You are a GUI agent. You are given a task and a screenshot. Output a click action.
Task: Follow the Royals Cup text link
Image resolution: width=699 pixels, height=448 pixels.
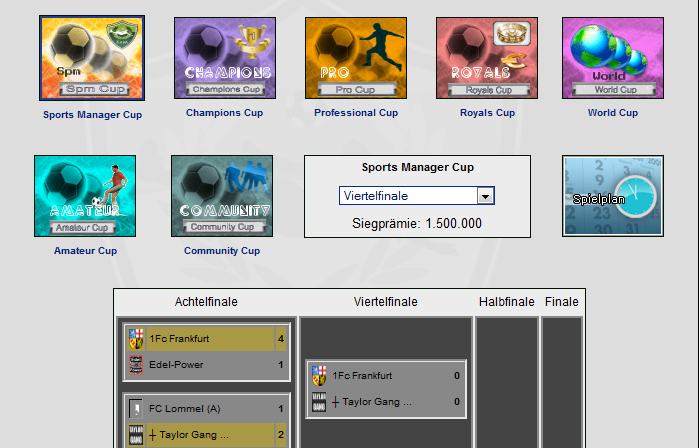[x=487, y=113]
